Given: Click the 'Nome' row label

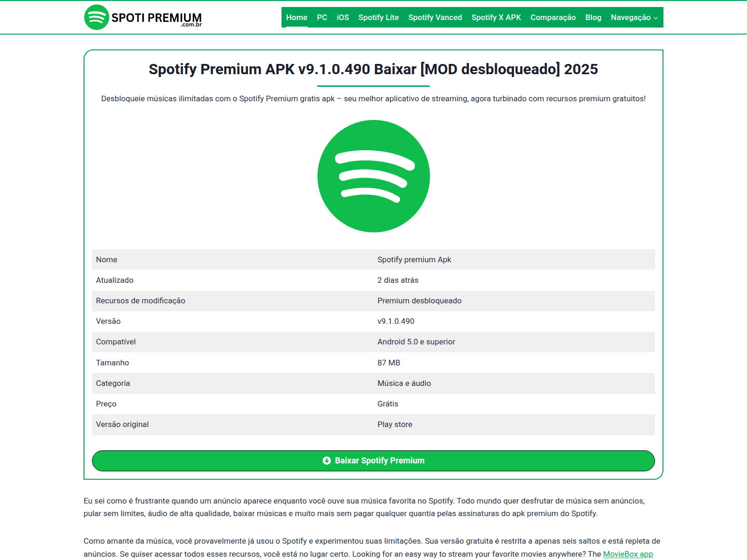Looking at the screenshot, I should coord(106,259).
